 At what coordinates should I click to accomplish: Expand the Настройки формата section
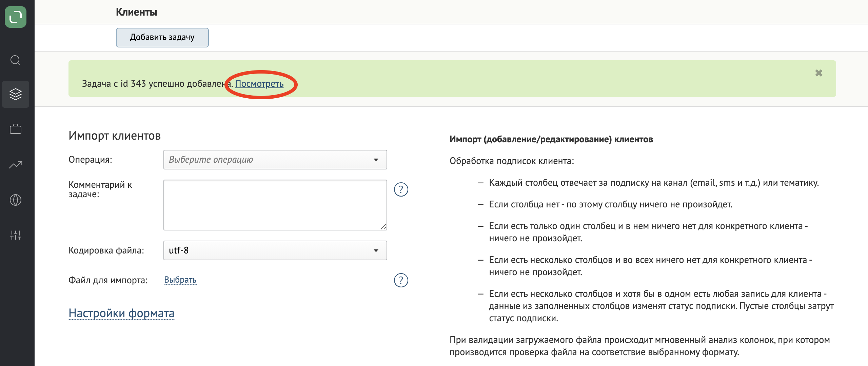point(121,313)
